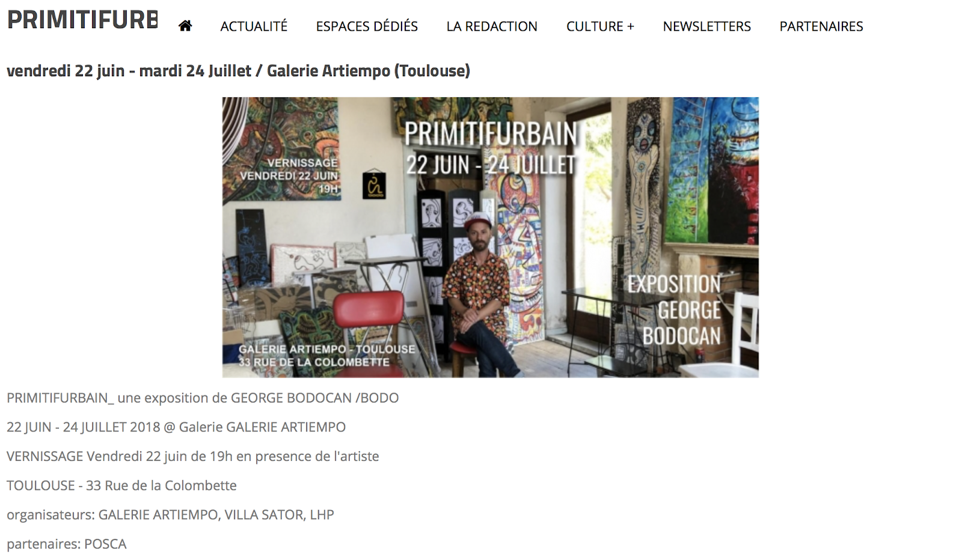Click the event date and Galerie Artiempo heading

click(238, 71)
